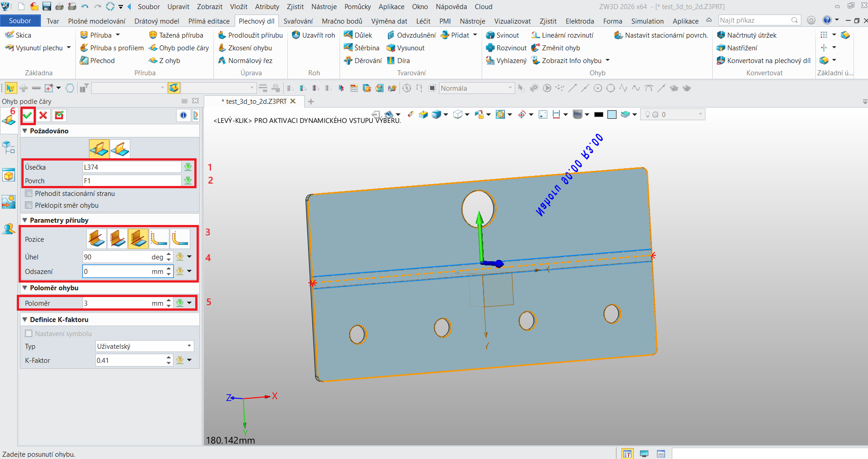Tick the Překlopit směr ohybu checkbox

[29, 205]
